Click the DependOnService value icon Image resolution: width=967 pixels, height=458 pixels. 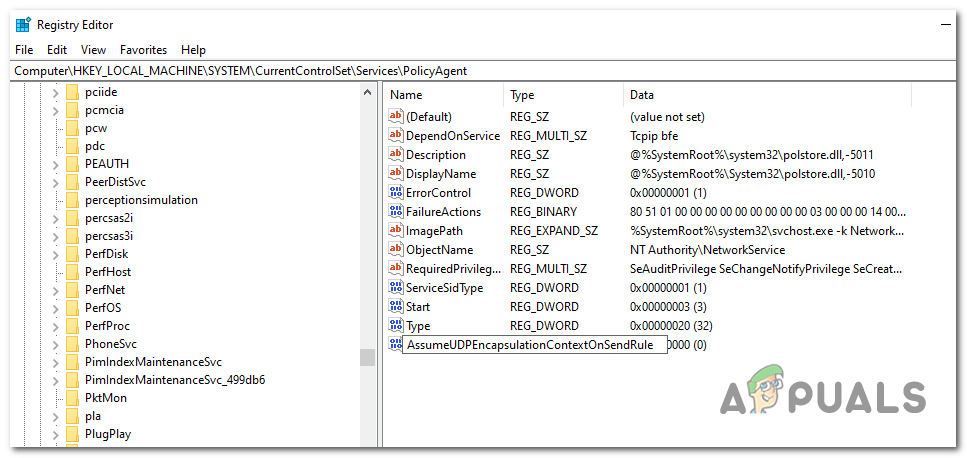point(395,136)
